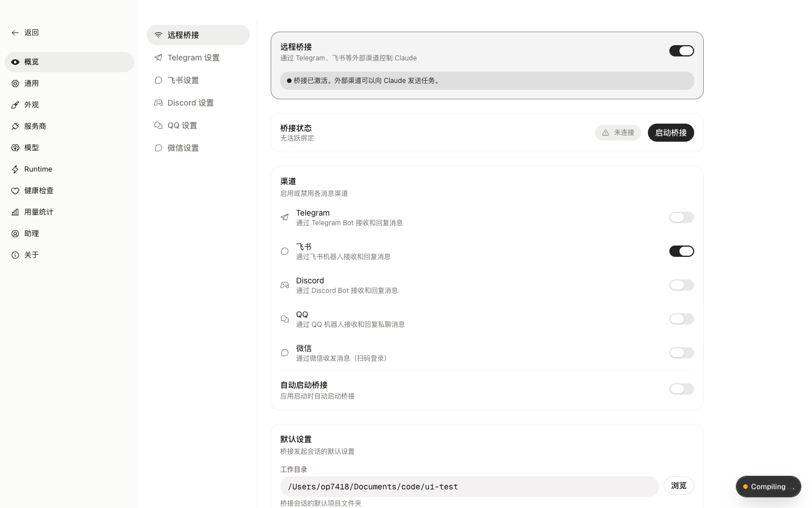Switch to 飞书设置 tab
The height and width of the screenshot is (508, 812).
(x=198, y=80)
